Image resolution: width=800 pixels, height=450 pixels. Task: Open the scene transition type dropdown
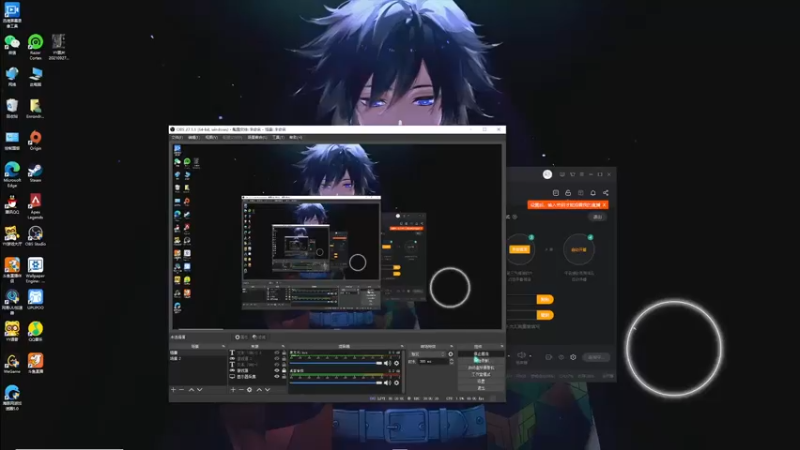pos(428,354)
